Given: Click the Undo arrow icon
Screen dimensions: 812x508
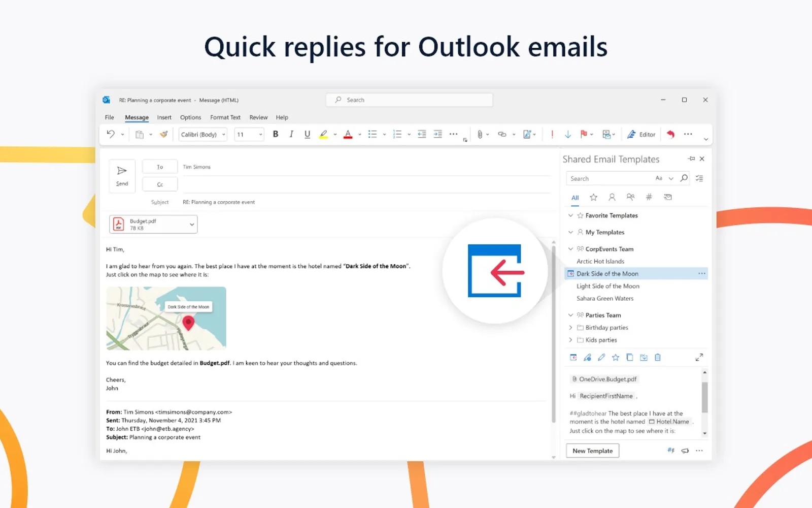Looking at the screenshot, I should click(x=111, y=134).
